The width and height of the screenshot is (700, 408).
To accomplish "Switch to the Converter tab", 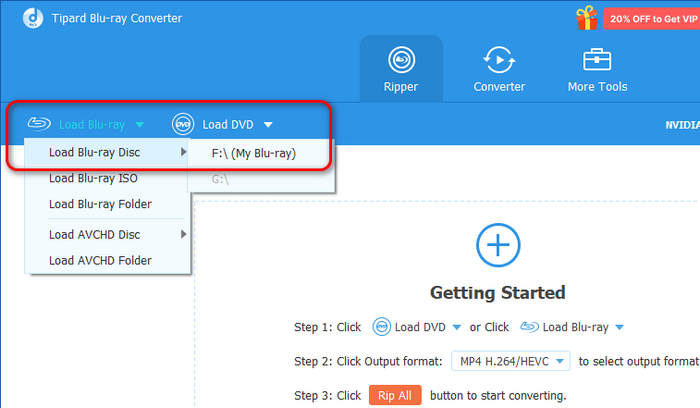I will (499, 69).
